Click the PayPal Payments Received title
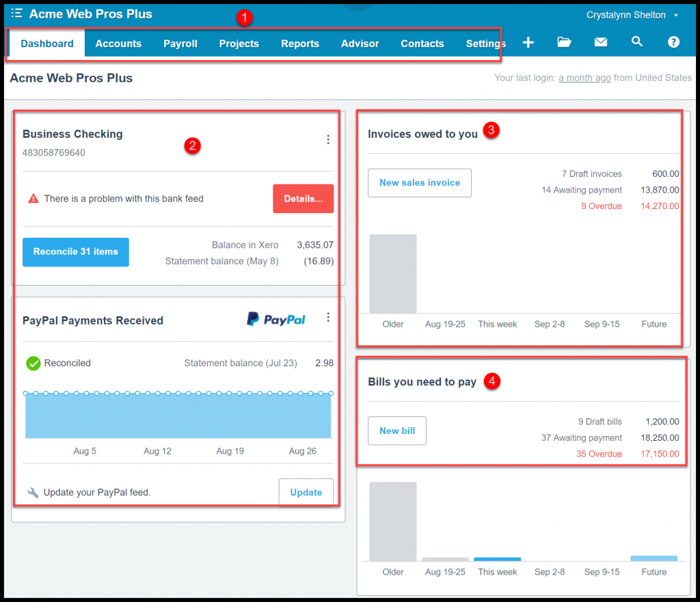700x602 pixels. pos(93,321)
